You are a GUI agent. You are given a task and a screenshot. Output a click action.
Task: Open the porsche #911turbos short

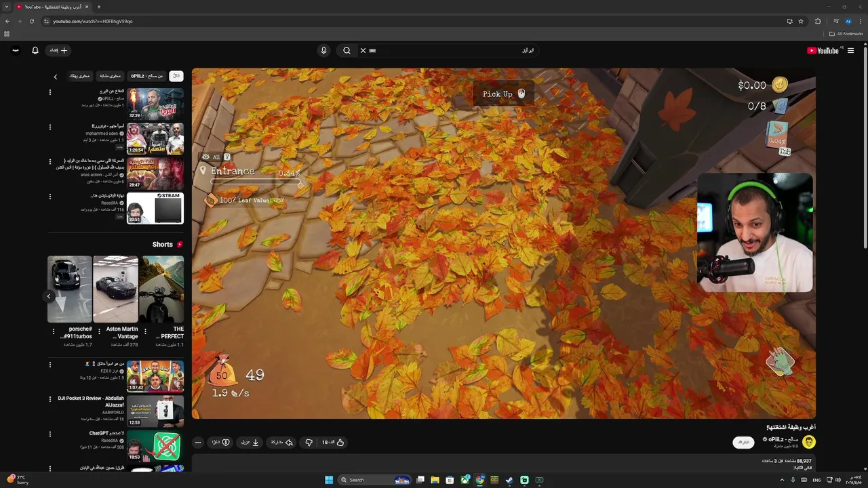[69, 289]
